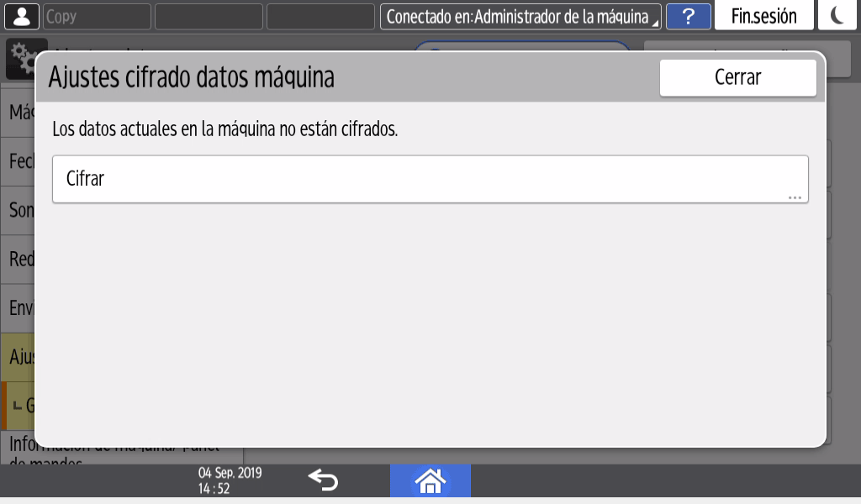Viewport: 861px width, 504px height.
Task: Click the three dots on Cifrar row
Action: (795, 197)
